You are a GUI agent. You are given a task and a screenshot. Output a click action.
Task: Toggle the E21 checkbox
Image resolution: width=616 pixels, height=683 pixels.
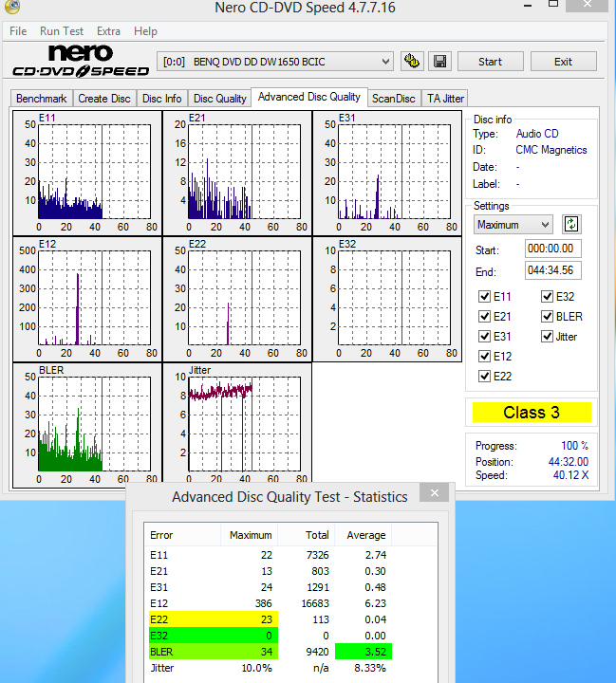pyautogui.click(x=484, y=317)
